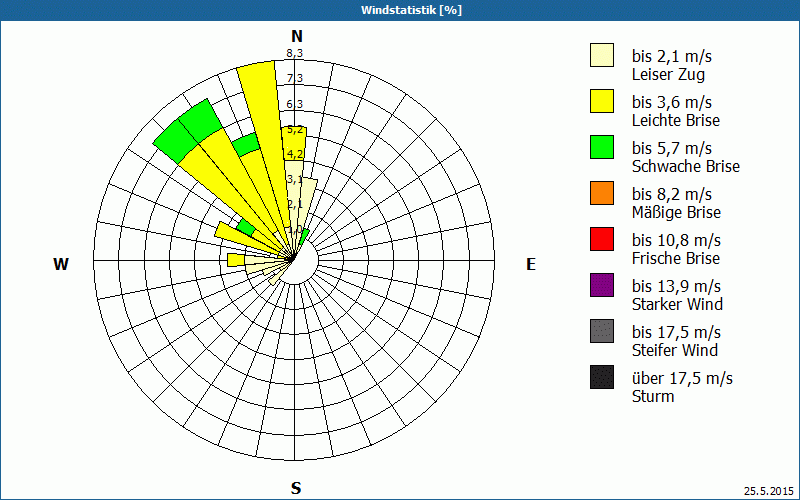The width and height of the screenshot is (800, 500).
Task: Click the 'Steifer Wind' legend label
Action: [675, 350]
